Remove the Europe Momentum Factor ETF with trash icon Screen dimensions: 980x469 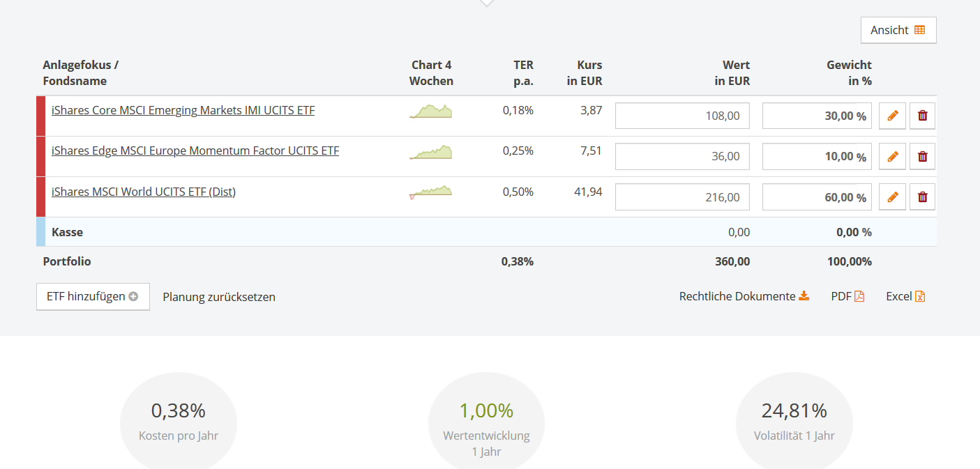[x=922, y=156]
